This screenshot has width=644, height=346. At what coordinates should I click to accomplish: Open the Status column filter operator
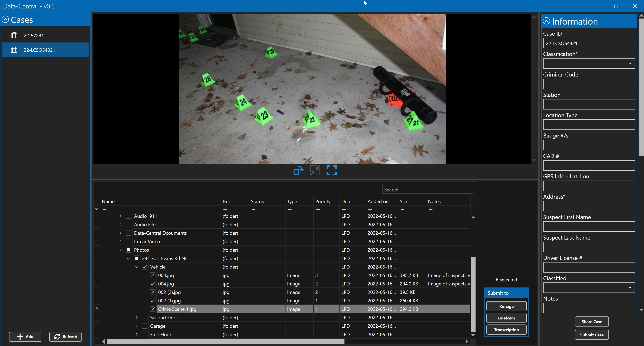[254, 209]
